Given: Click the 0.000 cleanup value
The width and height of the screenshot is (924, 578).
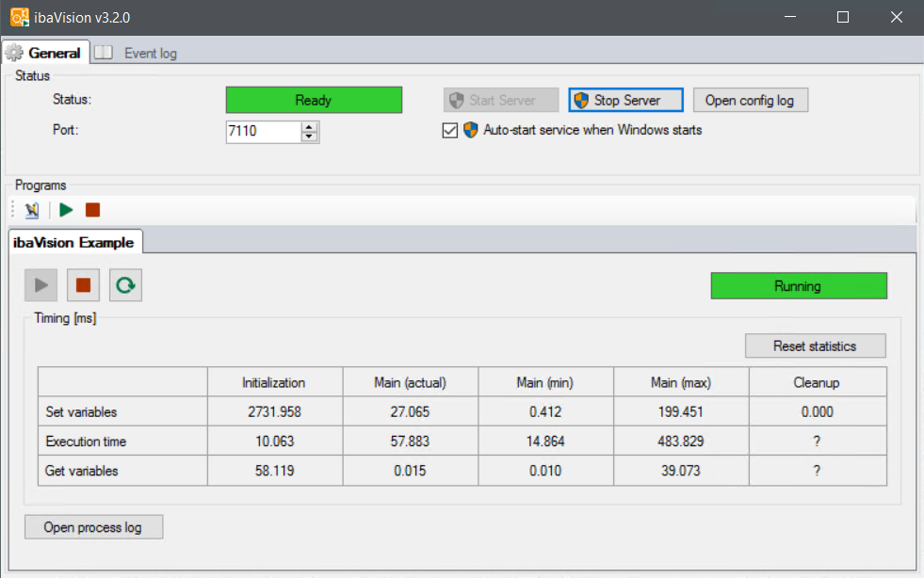Looking at the screenshot, I should point(817,411).
